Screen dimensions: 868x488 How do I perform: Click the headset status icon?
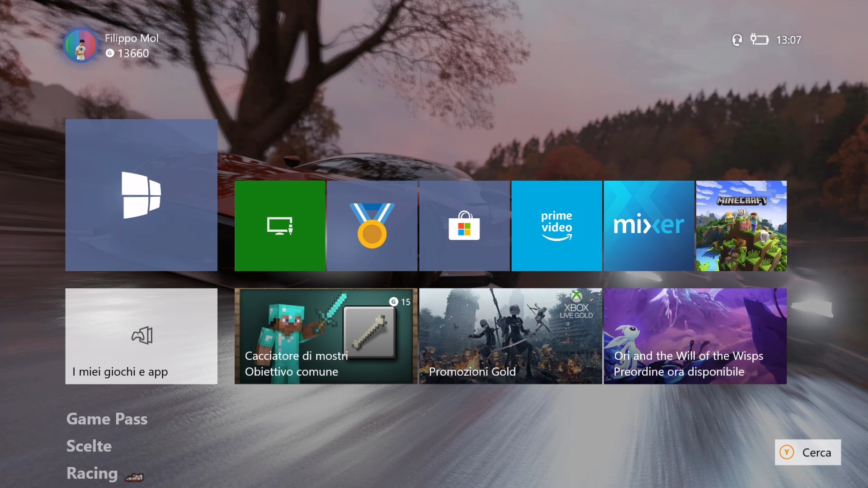[x=737, y=40]
